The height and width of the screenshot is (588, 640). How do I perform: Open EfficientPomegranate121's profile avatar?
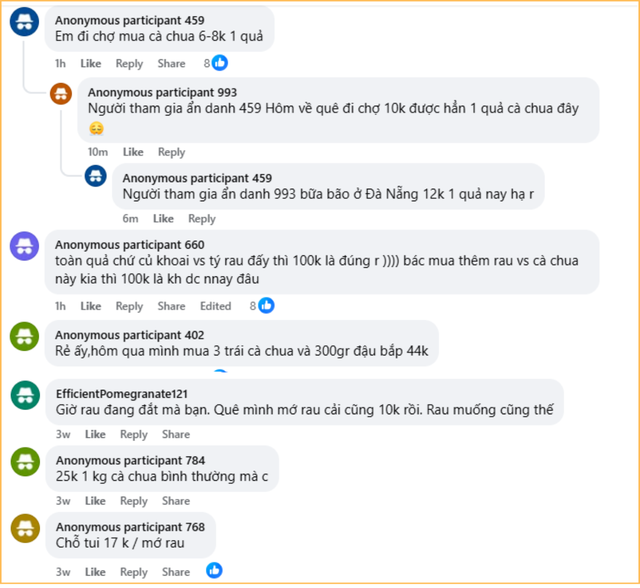coord(26,397)
